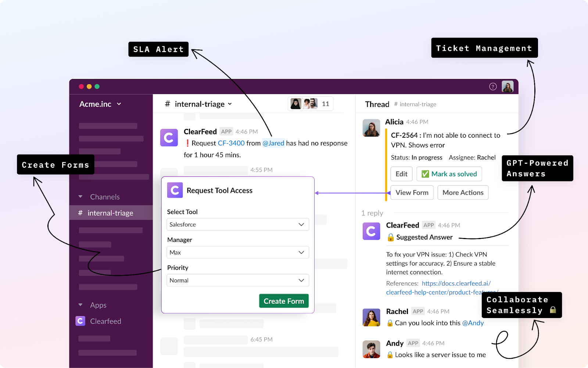The width and height of the screenshot is (588, 368).
Task: Click Rachel's avatar in the thread
Action: 371,317
